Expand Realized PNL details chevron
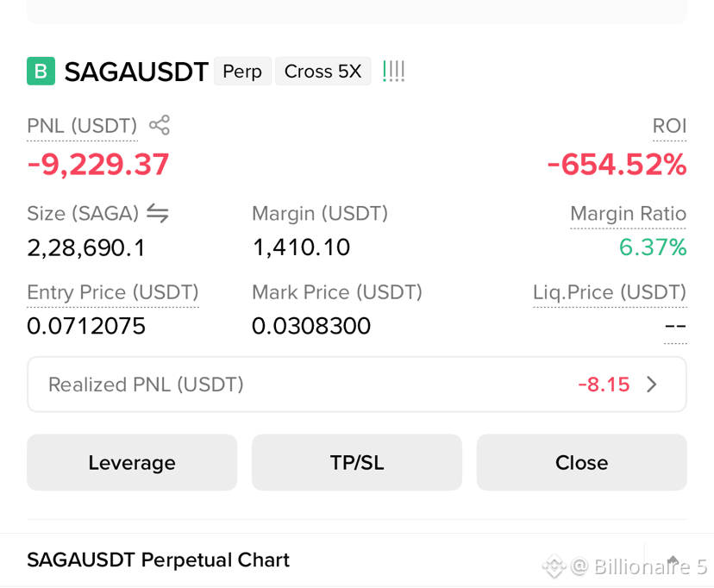714x588 pixels. 652,385
